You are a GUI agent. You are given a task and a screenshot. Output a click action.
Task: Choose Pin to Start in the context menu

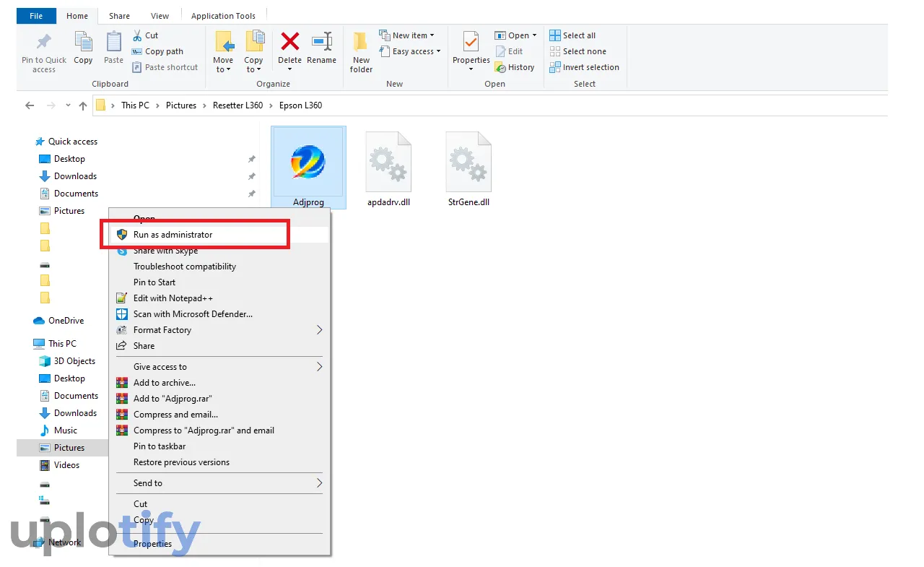point(220,282)
